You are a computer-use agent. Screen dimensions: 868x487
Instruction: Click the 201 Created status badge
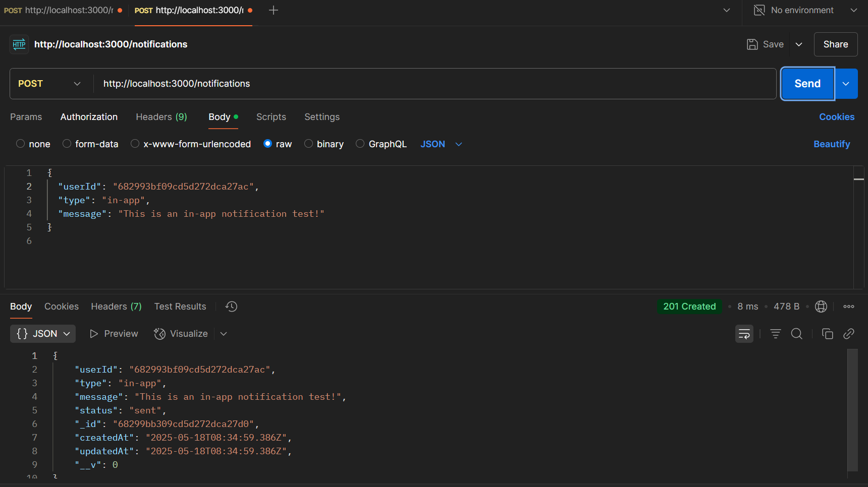click(x=689, y=307)
